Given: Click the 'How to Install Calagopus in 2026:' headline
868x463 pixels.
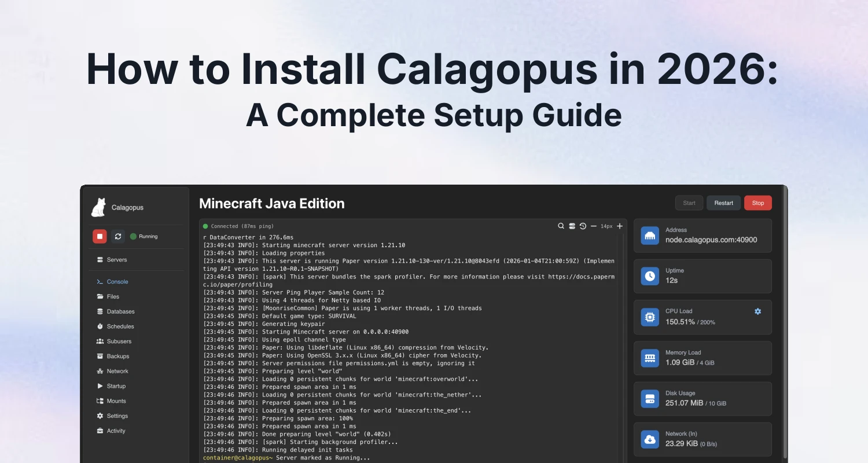Looking at the screenshot, I should click(x=433, y=69).
